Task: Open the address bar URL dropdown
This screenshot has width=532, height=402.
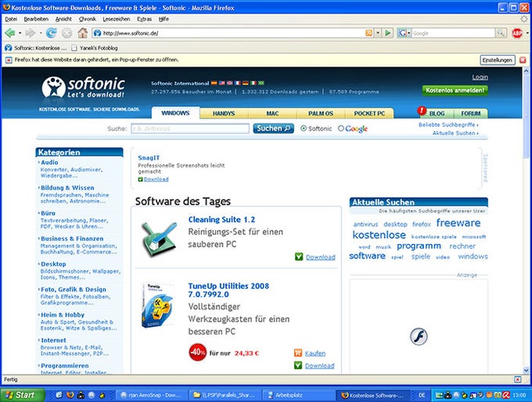Action: (x=378, y=33)
